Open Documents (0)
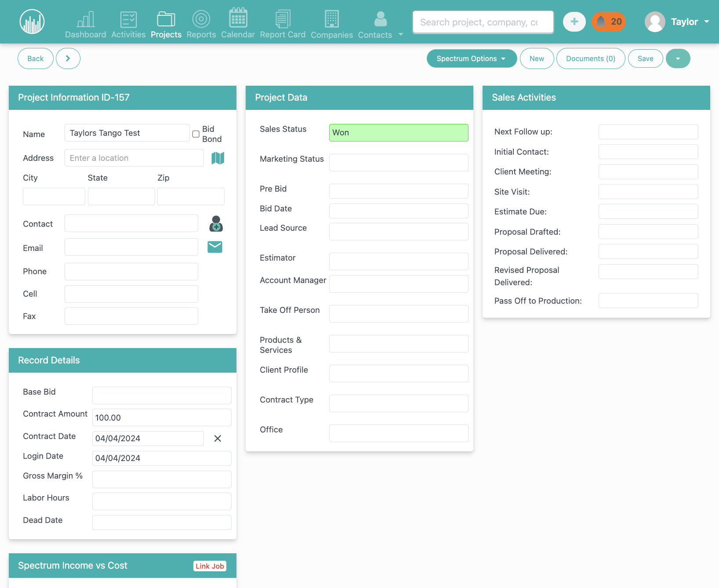Screen dimensions: 719x588 (x=591, y=58)
